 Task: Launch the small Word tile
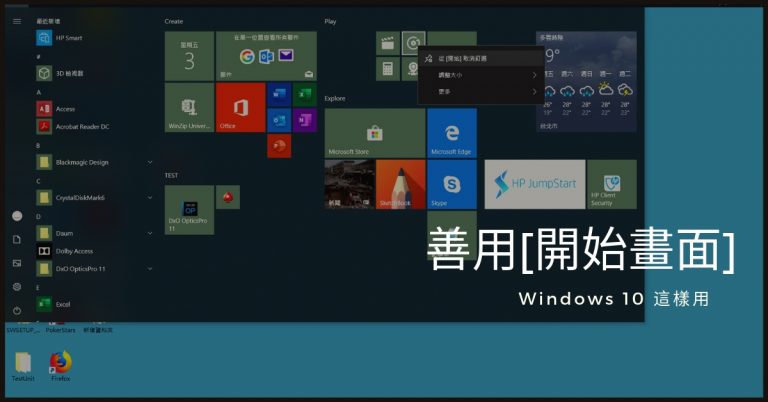(x=279, y=95)
